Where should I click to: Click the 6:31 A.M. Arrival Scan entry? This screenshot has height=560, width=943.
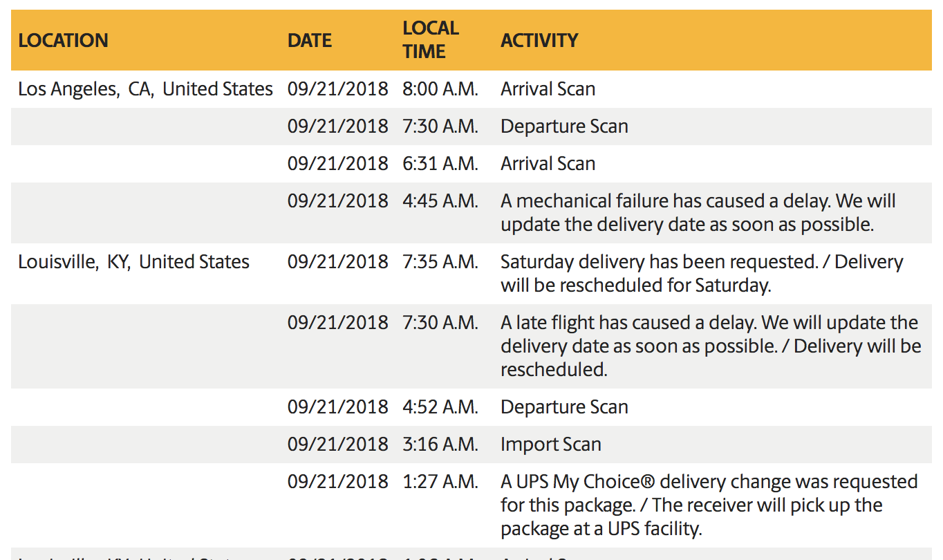click(x=548, y=164)
